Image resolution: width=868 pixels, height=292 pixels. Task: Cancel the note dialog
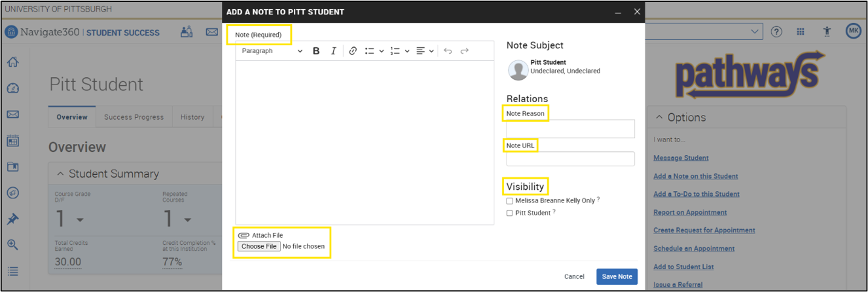point(574,276)
